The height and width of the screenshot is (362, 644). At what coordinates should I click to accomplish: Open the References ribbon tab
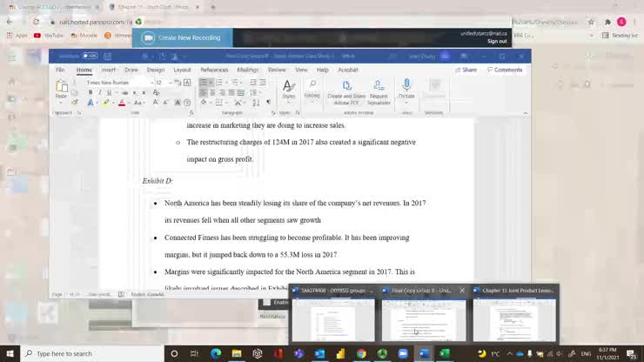pos(214,70)
